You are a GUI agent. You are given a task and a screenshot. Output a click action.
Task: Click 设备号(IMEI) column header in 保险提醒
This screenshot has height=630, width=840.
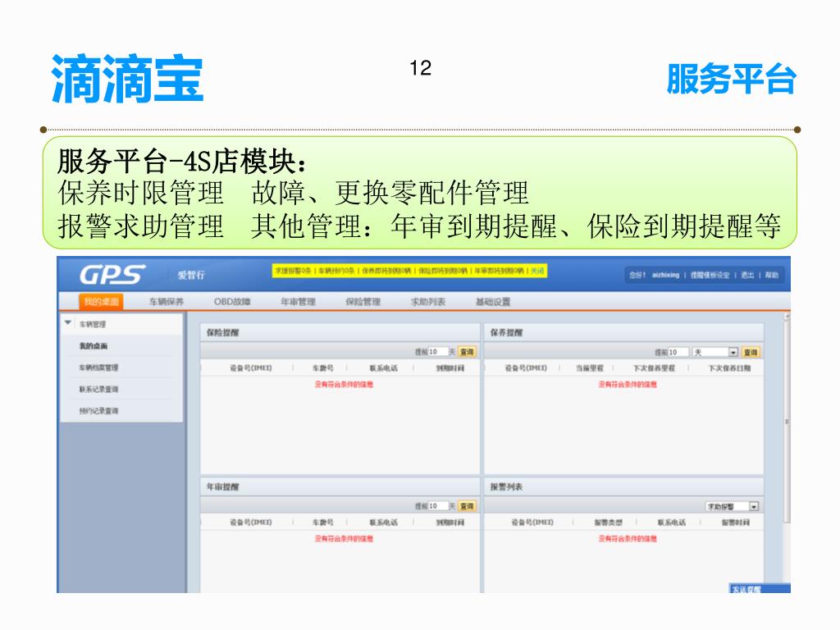tap(251, 368)
